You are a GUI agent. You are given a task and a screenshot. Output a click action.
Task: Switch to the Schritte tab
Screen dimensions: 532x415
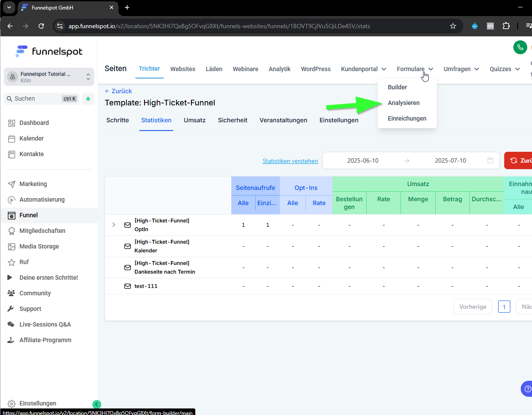tap(118, 120)
